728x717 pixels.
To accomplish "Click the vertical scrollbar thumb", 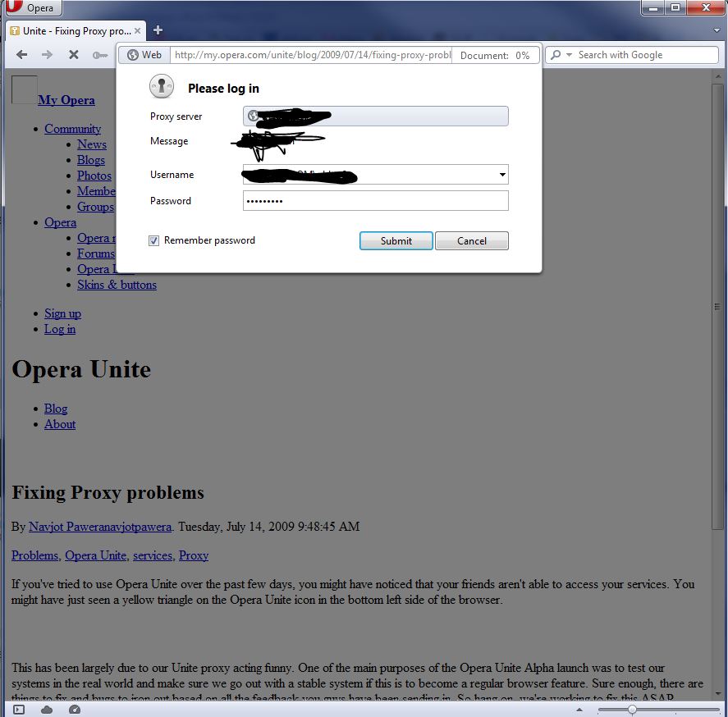I will point(717,306).
